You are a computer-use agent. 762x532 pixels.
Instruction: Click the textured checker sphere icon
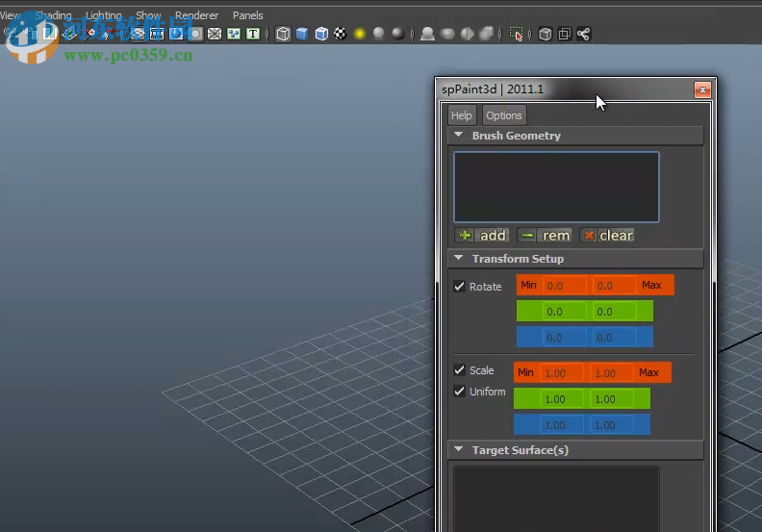coord(340,34)
